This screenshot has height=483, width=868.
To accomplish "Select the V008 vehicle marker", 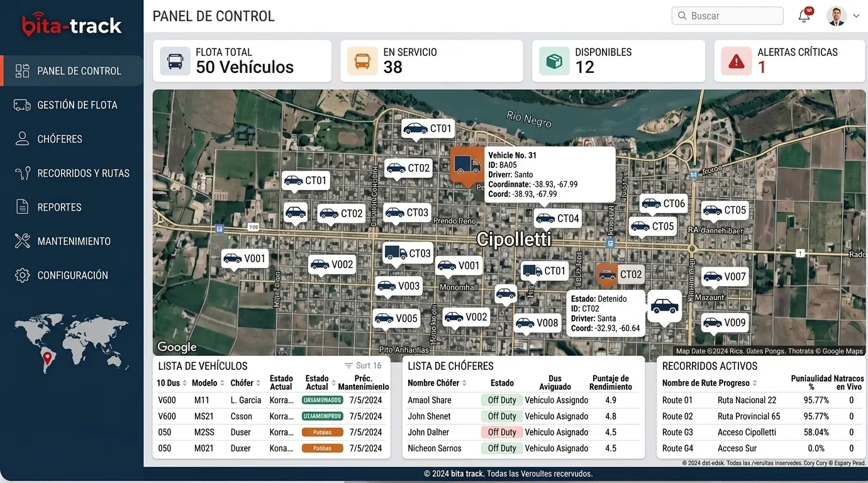I will (537, 323).
